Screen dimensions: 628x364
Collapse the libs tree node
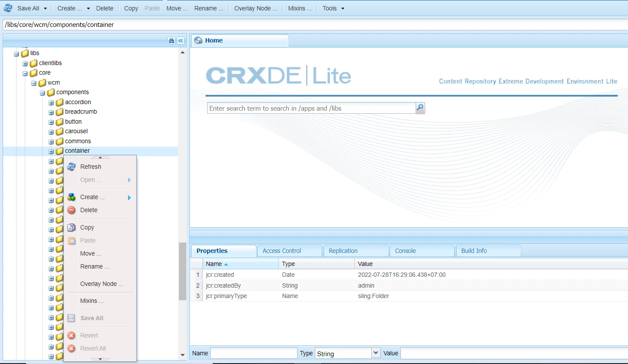pyautogui.click(x=17, y=54)
